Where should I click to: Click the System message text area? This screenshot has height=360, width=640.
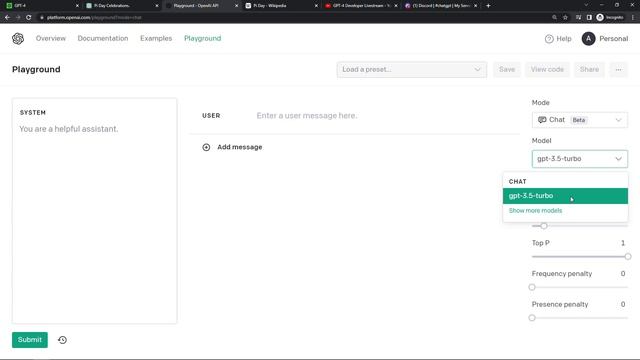(94, 211)
